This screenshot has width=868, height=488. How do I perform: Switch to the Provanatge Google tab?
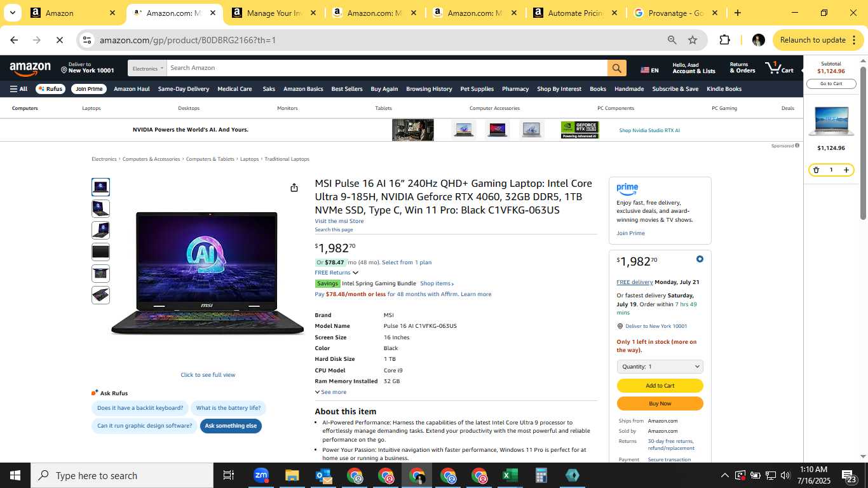pos(676,13)
